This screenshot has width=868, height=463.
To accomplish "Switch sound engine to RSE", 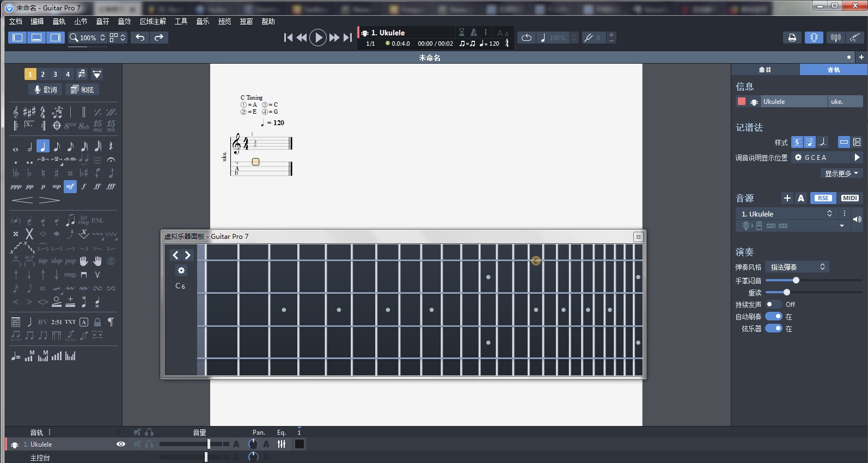I will [823, 198].
